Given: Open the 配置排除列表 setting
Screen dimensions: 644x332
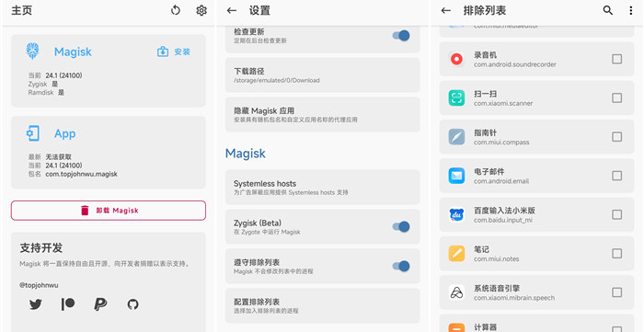Looking at the screenshot, I should 322,305.
